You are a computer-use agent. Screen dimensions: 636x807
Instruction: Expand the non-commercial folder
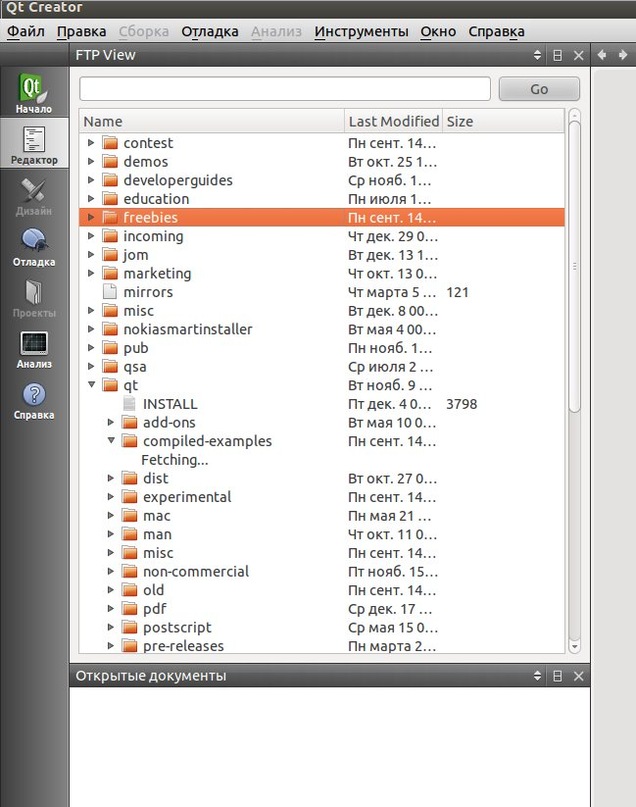[111, 571]
